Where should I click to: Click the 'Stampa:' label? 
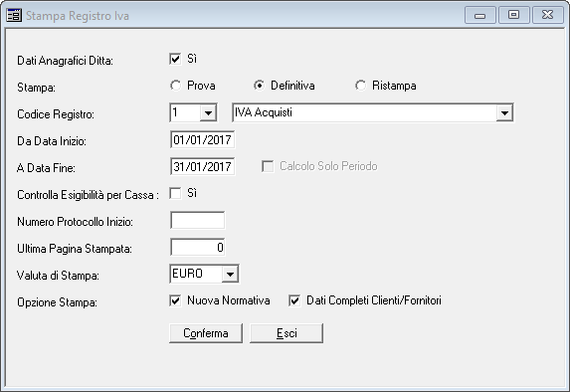(x=36, y=88)
